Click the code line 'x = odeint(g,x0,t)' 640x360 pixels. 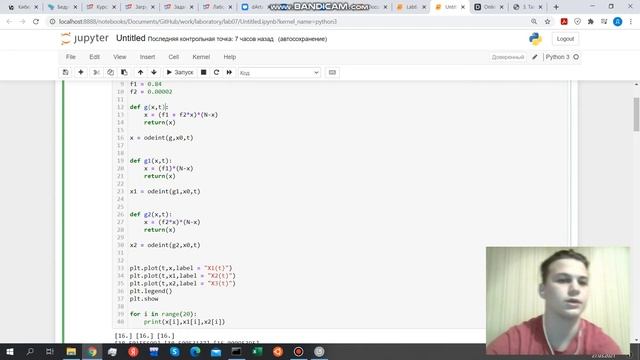(162, 138)
